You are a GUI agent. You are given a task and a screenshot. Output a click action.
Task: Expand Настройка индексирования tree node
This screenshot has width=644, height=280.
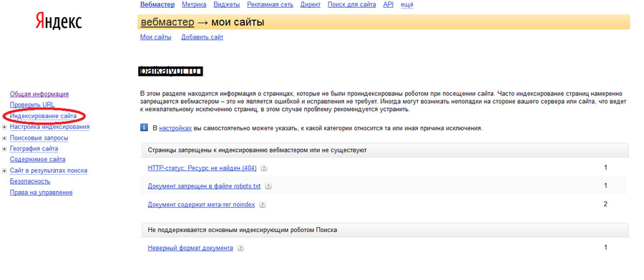pyautogui.click(x=4, y=127)
